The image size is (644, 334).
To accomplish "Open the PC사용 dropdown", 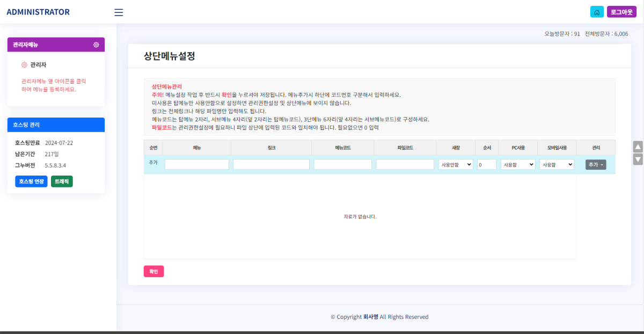I will 518,164.
